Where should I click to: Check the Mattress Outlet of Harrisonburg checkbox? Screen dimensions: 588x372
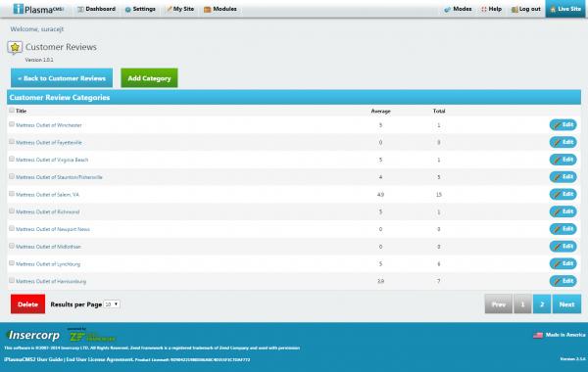pyautogui.click(x=12, y=280)
